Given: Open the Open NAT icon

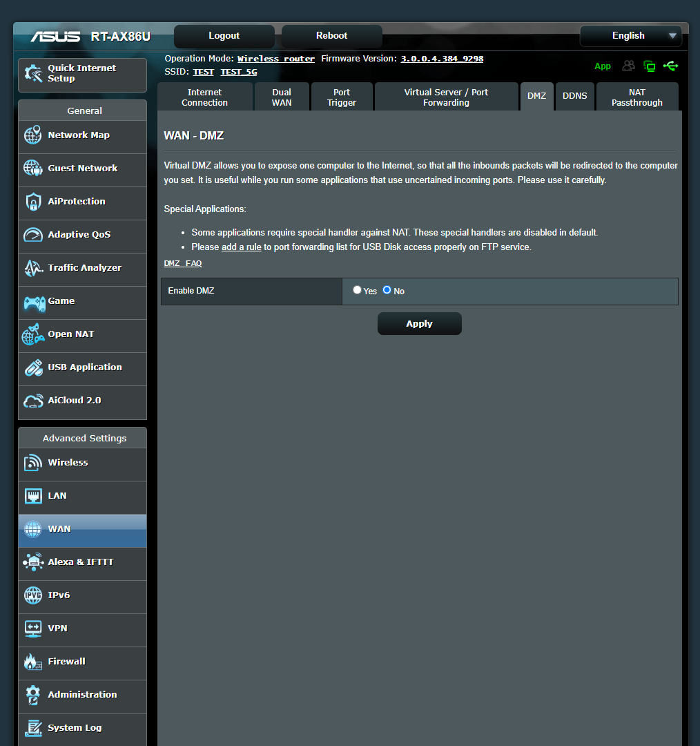Looking at the screenshot, I should 33,334.
